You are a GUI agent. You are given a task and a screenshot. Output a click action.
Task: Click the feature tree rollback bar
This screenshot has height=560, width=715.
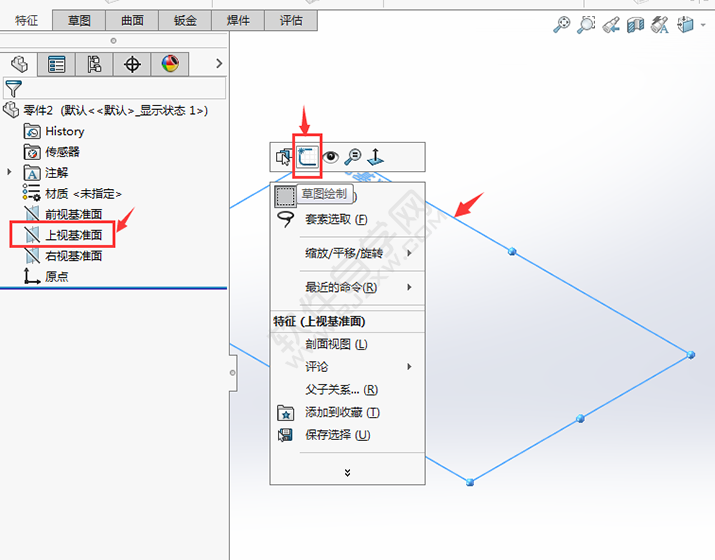point(114,288)
